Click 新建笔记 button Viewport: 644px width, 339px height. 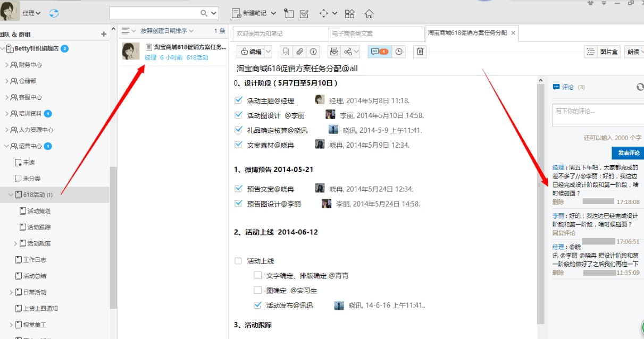(250, 13)
